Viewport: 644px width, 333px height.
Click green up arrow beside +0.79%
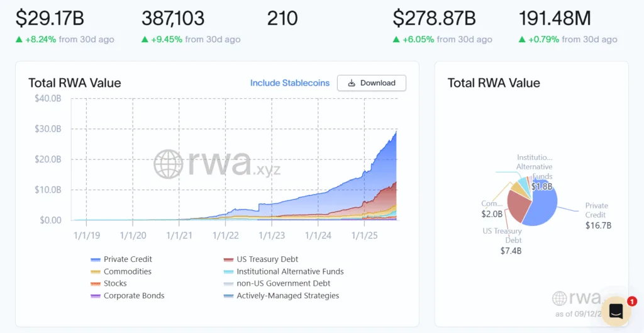click(x=523, y=40)
